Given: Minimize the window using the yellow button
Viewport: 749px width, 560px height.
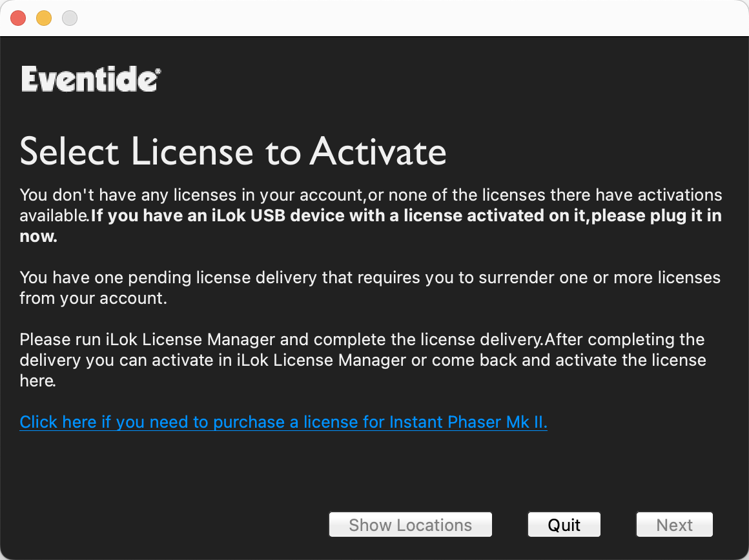Looking at the screenshot, I should click(44, 18).
